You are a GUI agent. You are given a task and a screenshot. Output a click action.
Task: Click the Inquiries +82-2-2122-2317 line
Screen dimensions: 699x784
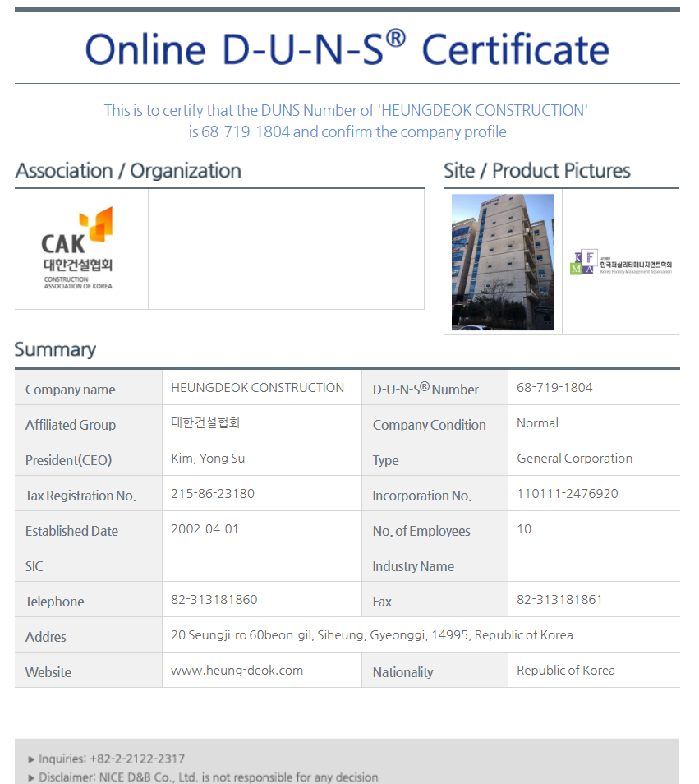coord(107,759)
